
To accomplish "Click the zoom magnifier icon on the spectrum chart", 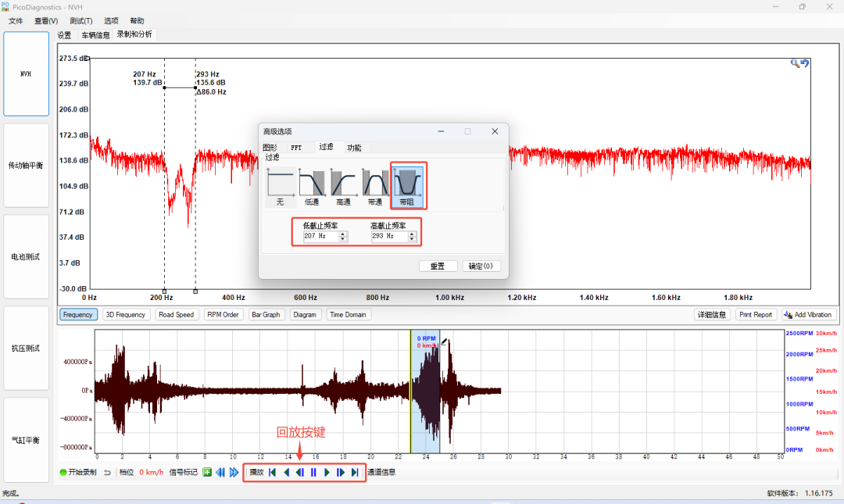I will tap(795, 63).
